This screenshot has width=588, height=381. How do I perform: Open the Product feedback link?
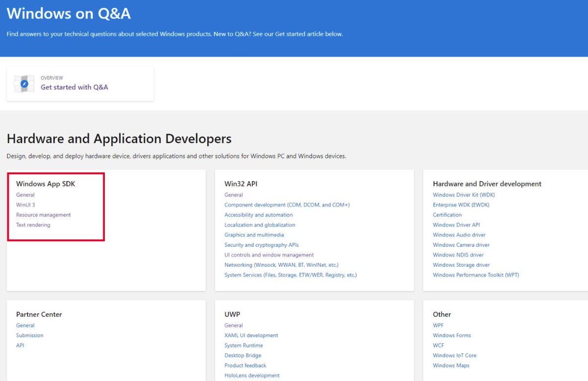245,365
